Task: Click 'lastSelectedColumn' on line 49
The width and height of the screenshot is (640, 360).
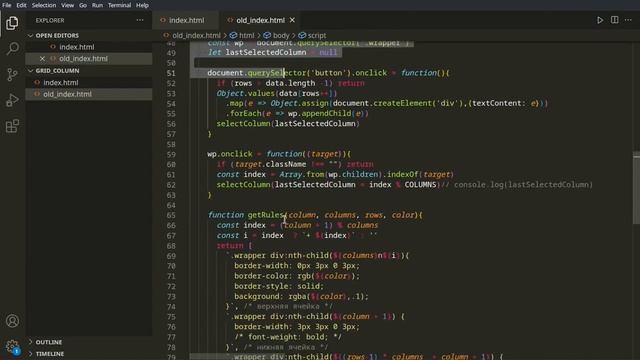Action: 266,53
